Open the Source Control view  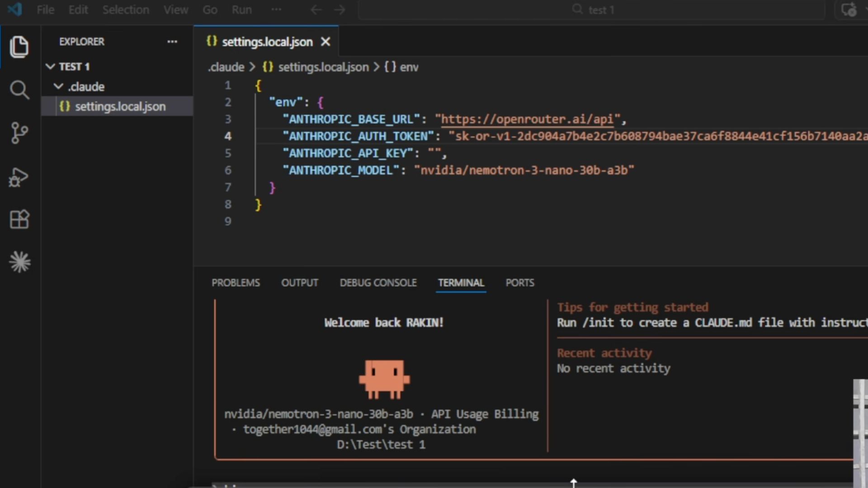[19, 133]
